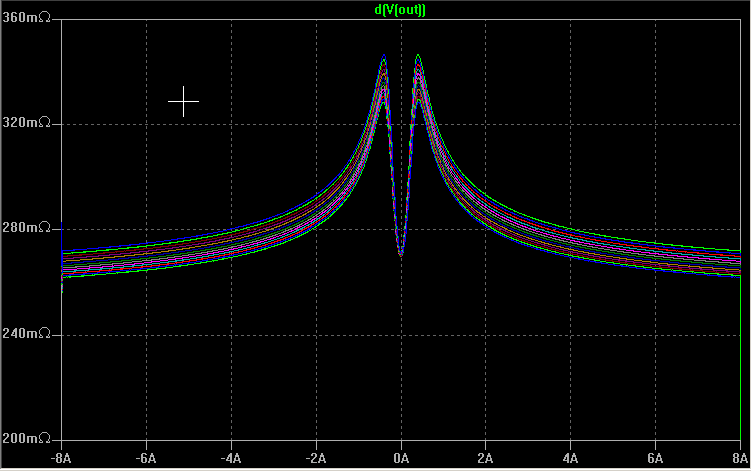Click the 2A horizontal axis label

pos(485,459)
